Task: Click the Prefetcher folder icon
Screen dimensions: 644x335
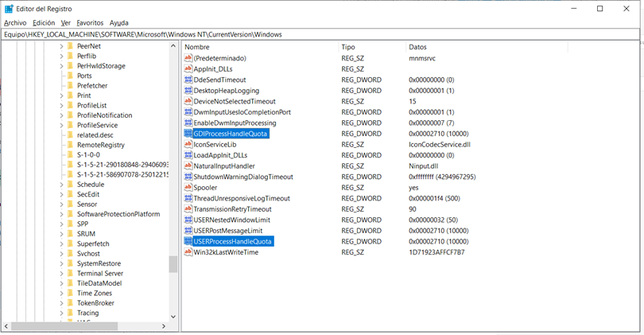Action: [70, 85]
